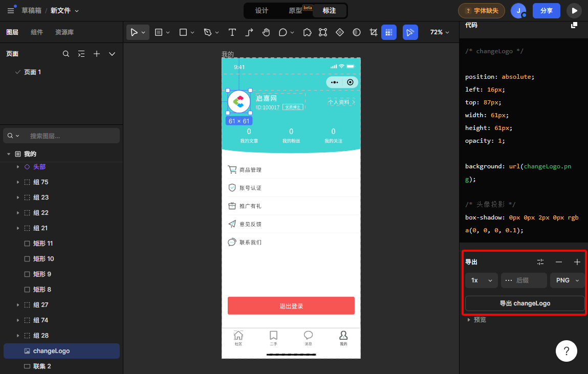Select the Pen tool
The height and width of the screenshot is (374, 588).
pyautogui.click(x=208, y=32)
